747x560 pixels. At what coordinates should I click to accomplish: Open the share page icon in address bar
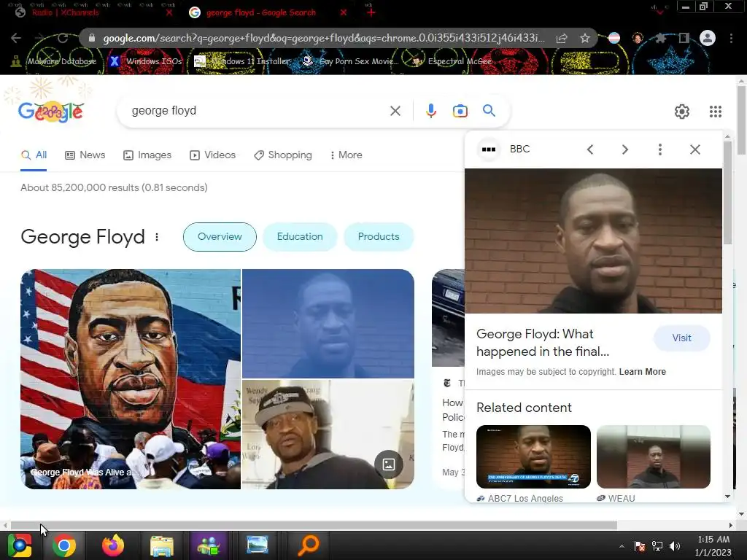pos(562,38)
